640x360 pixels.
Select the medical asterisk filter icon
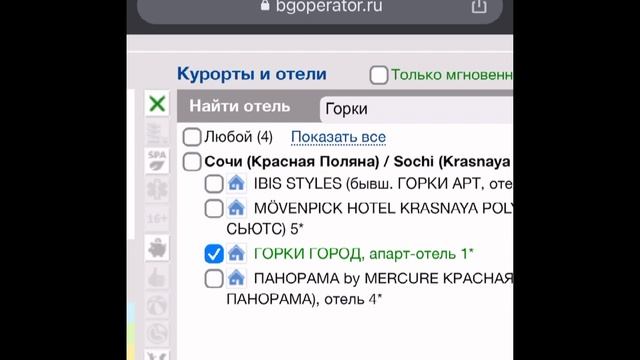(157, 190)
